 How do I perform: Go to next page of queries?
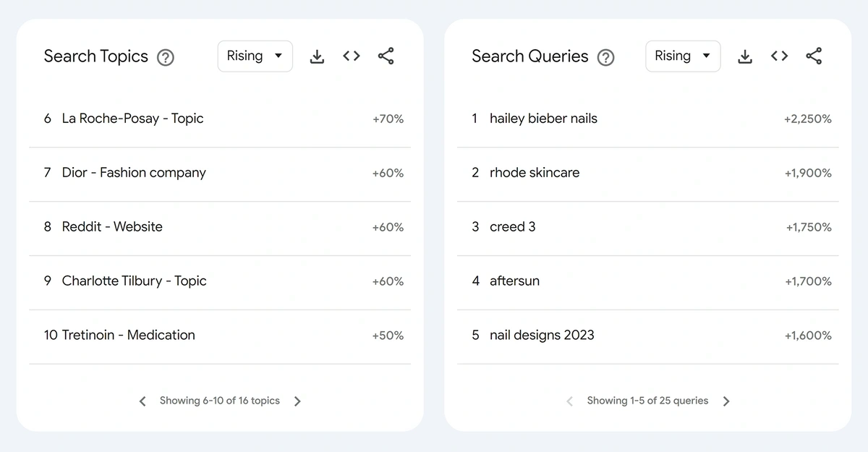click(726, 401)
